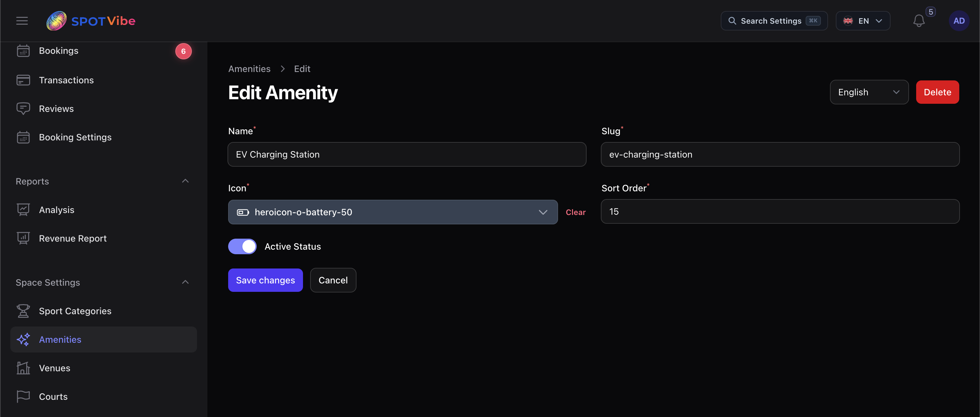The height and width of the screenshot is (417, 980).
Task: Click the Transactions card icon
Action: point(23,80)
